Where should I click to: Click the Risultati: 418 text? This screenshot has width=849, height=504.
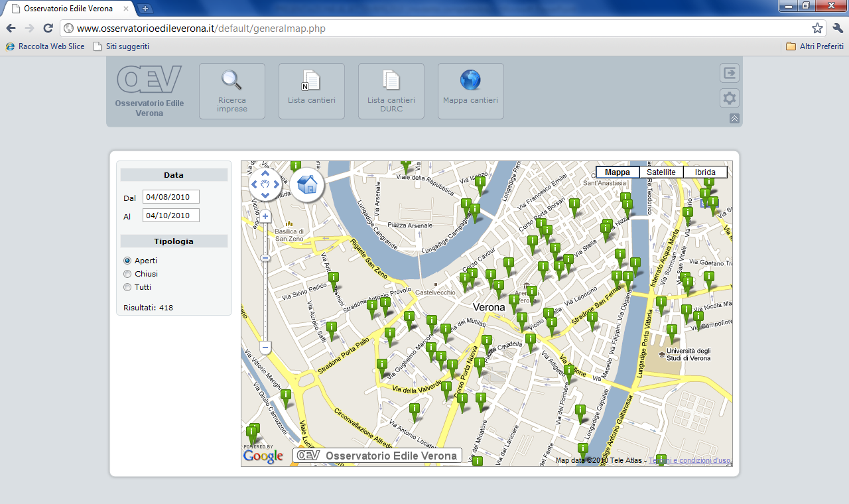tap(148, 308)
